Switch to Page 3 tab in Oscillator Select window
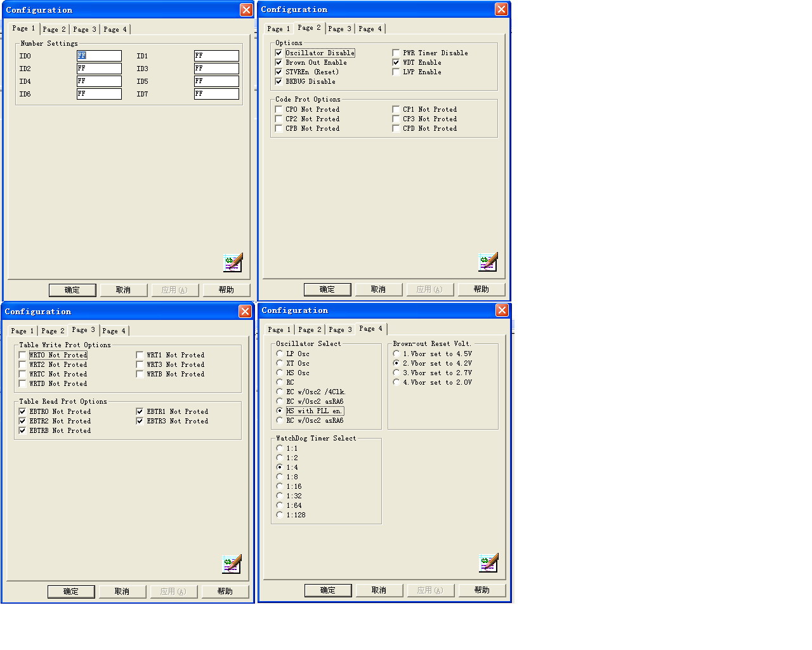The width and height of the screenshot is (812, 650). tap(341, 329)
